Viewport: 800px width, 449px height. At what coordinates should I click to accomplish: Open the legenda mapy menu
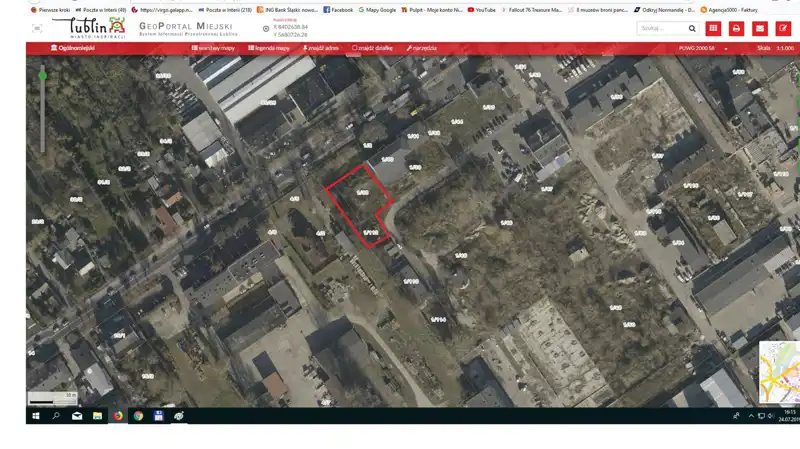coord(269,48)
